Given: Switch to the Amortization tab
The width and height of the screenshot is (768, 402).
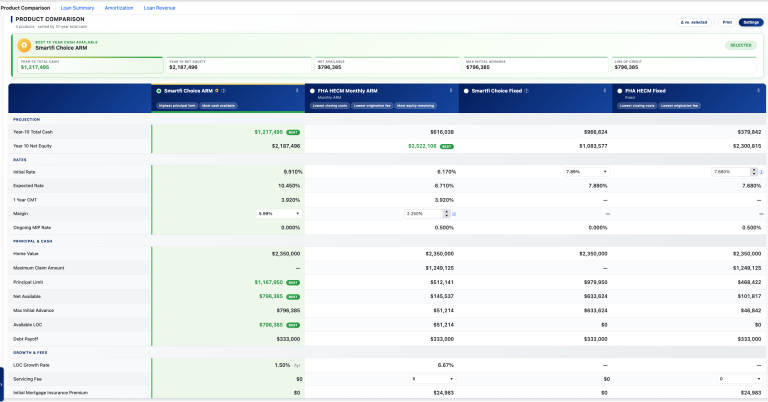Looking at the screenshot, I should [119, 8].
